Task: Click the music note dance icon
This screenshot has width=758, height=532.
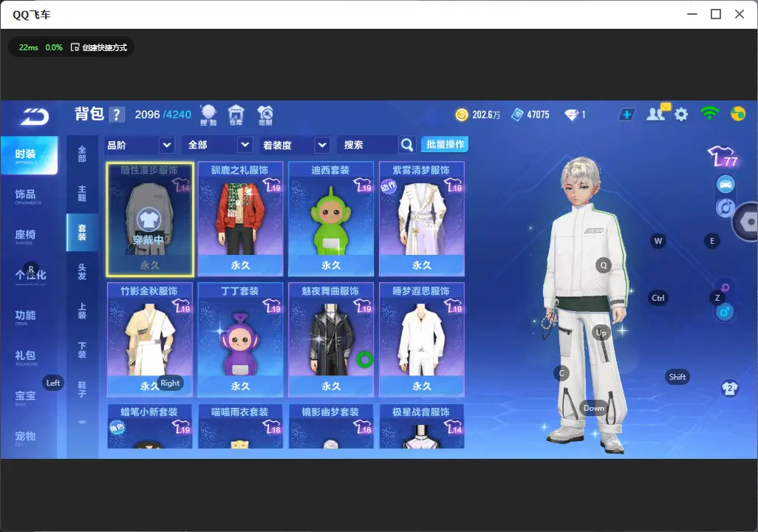Action: [x=725, y=208]
